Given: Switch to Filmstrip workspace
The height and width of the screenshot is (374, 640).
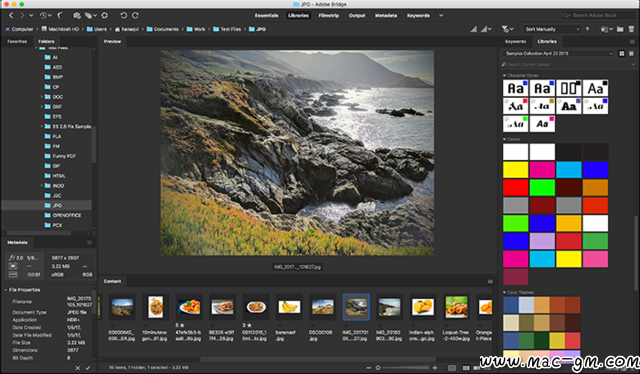Looking at the screenshot, I should coord(329,16).
